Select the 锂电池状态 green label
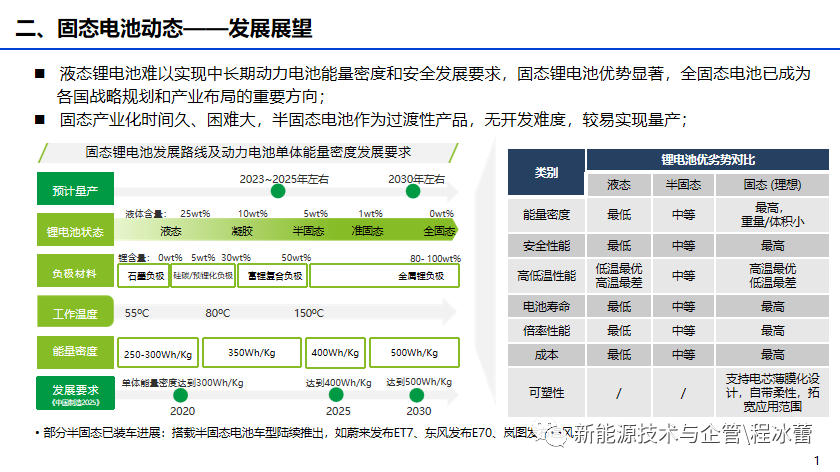The height and width of the screenshot is (472, 840). (x=75, y=231)
